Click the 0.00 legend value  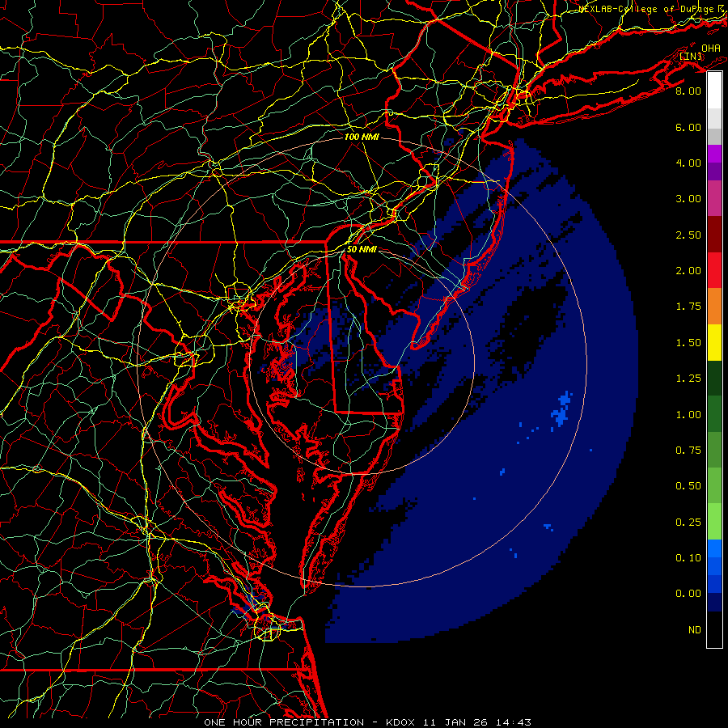tap(688, 594)
